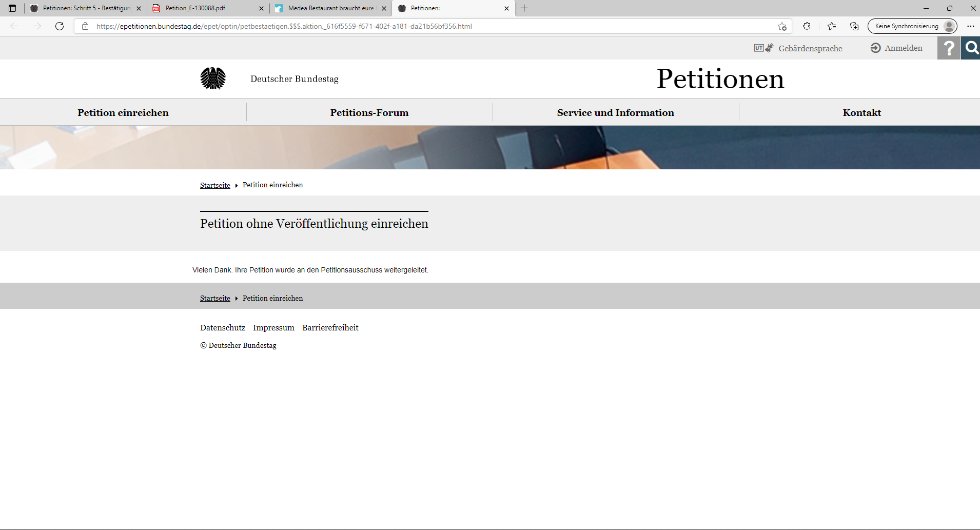980x530 pixels.
Task: Open the site search magnifier icon
Action: point(971,48)
